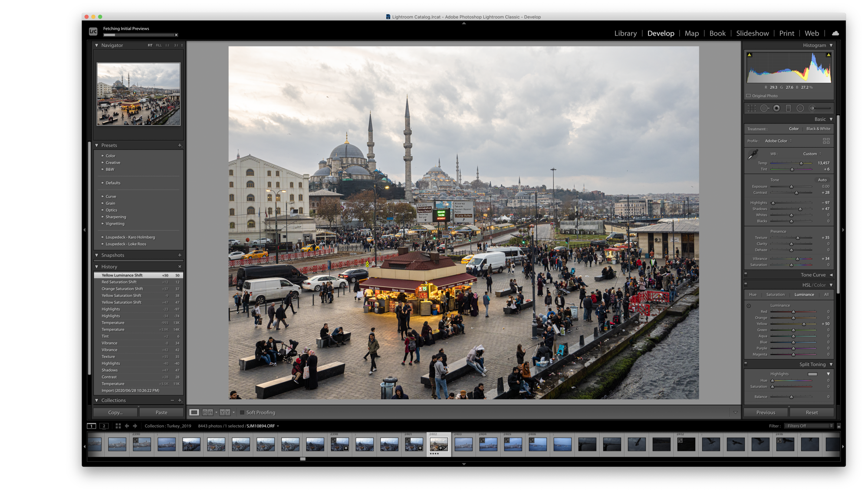Image resolution: width=868 pixels, height=492 pixels.
Task: Toggle the HSL panel on/off switch
Action: (746, 284)
